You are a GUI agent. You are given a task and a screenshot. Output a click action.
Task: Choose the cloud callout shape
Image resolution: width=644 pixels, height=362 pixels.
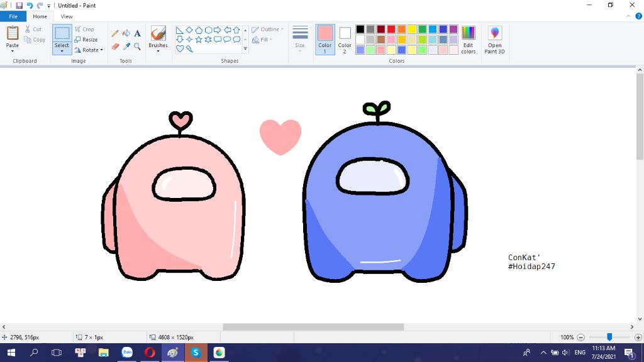[236, 40]
